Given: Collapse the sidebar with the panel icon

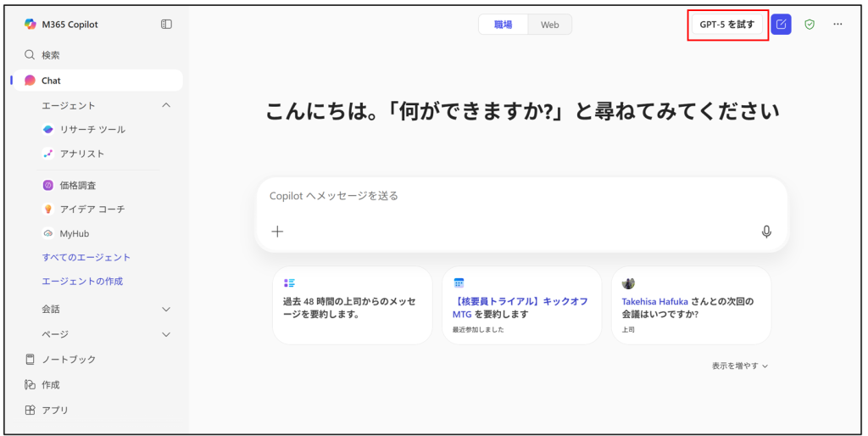Looking at the screenshot, I should 166,25.
